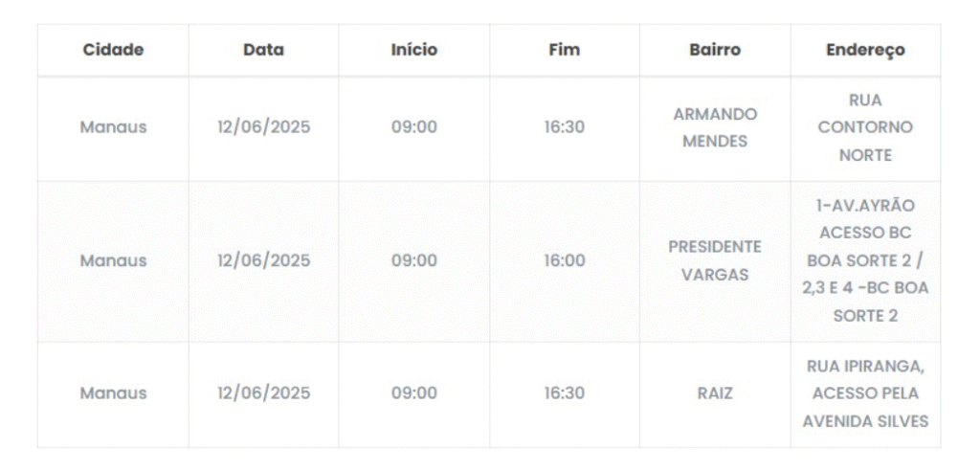Screen dimensions: 980x471
Task: Click the Endereço column header
Action: [865, 50]
